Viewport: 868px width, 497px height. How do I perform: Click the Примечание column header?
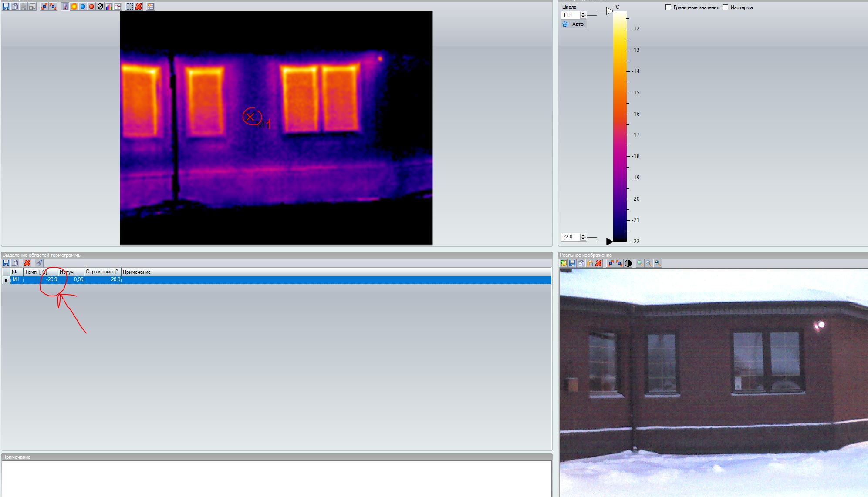coord(137,272)
